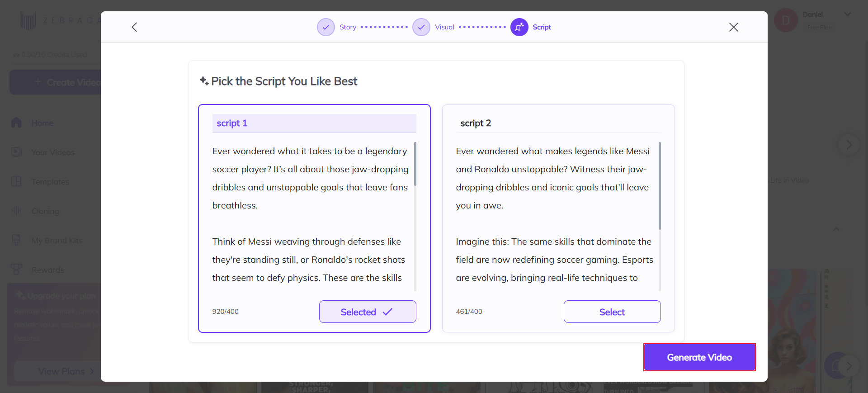Close the script selection dialog

click(x=733, y=27)
